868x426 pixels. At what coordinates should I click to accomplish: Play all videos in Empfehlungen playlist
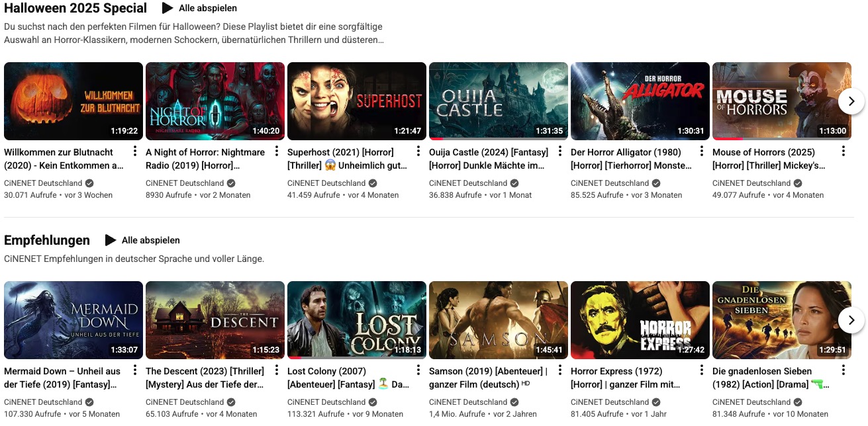point(142,240)
